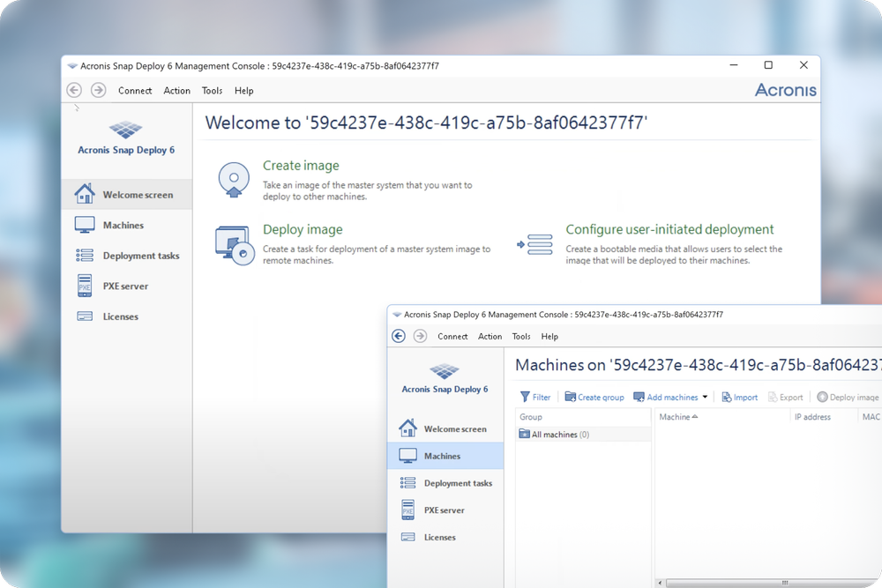Open the Action menu in the front Machines window
The image size is (882, 588).
(490, 337)
